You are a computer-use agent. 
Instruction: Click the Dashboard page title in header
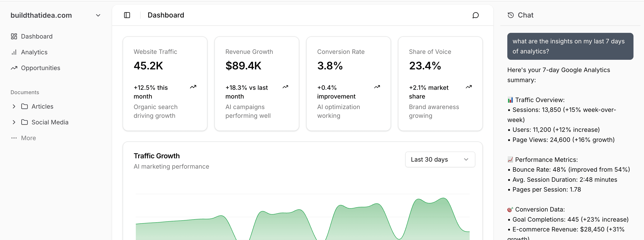(166, 15)
